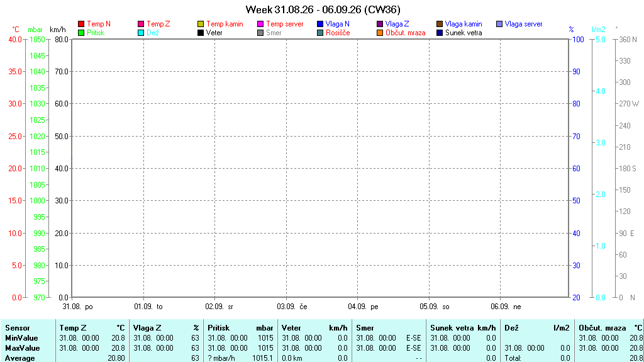Click the 06.09. ne date label
Viewport: 644px width, 362px height.
click(x=506, y=307)
